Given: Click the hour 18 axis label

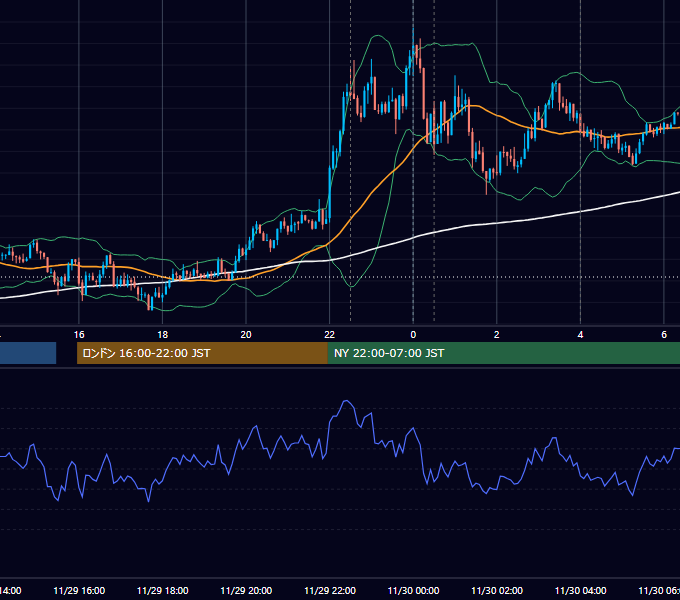Looking at the screenshot, I should click(163, 335).
